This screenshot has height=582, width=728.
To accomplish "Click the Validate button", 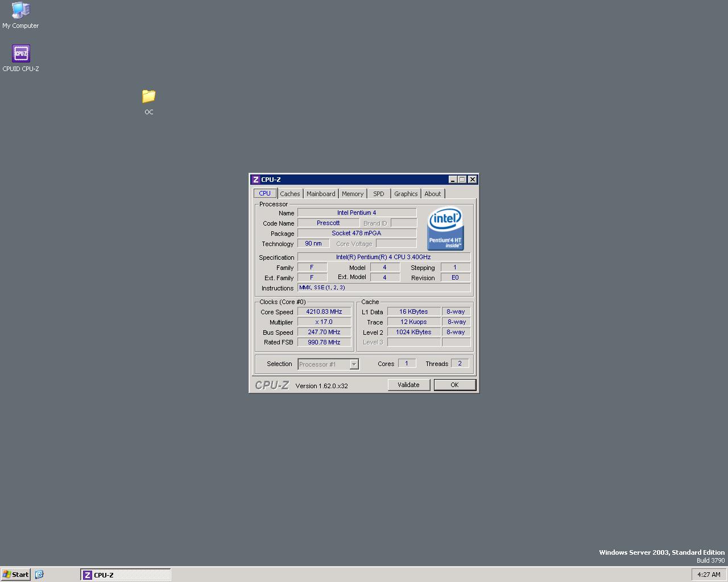I will [x=408, y=385].
